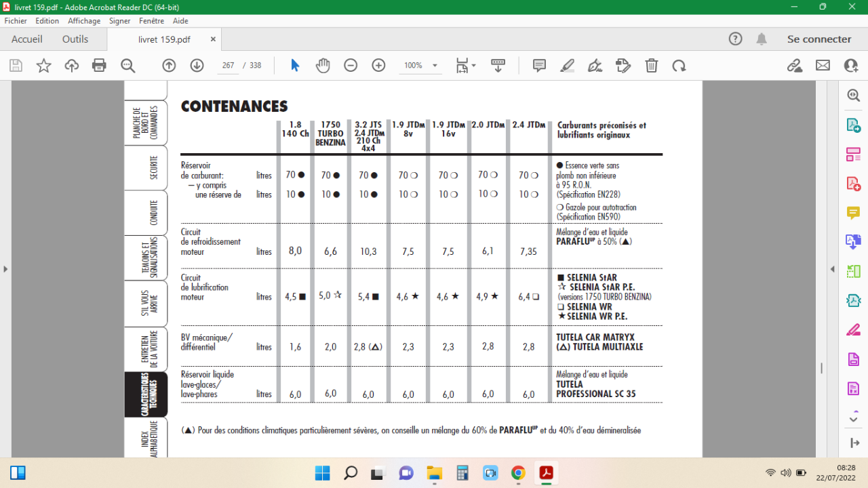The image size is (868, 488).
Task: Switch to the Outils tab
Action: [x=75, y=39]
